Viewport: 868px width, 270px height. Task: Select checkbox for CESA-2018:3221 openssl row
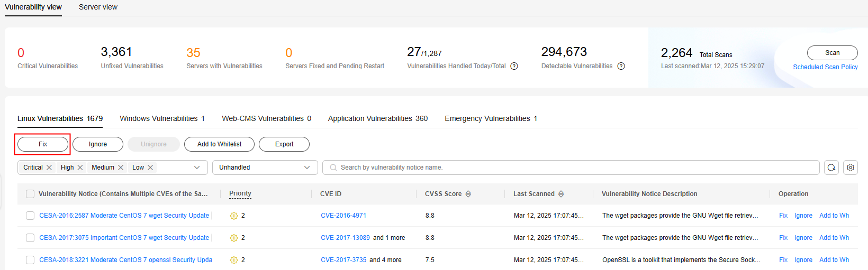point(30,260)
